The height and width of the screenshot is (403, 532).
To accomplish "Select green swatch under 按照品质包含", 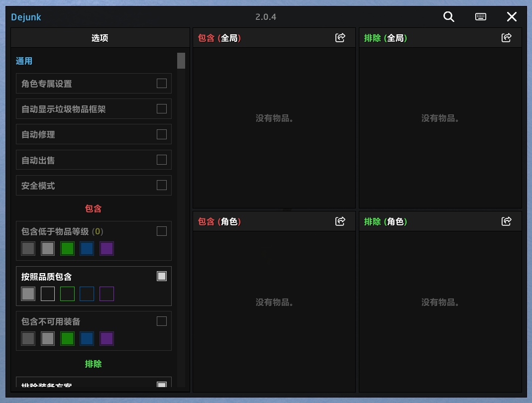I will tap(67, 294).
